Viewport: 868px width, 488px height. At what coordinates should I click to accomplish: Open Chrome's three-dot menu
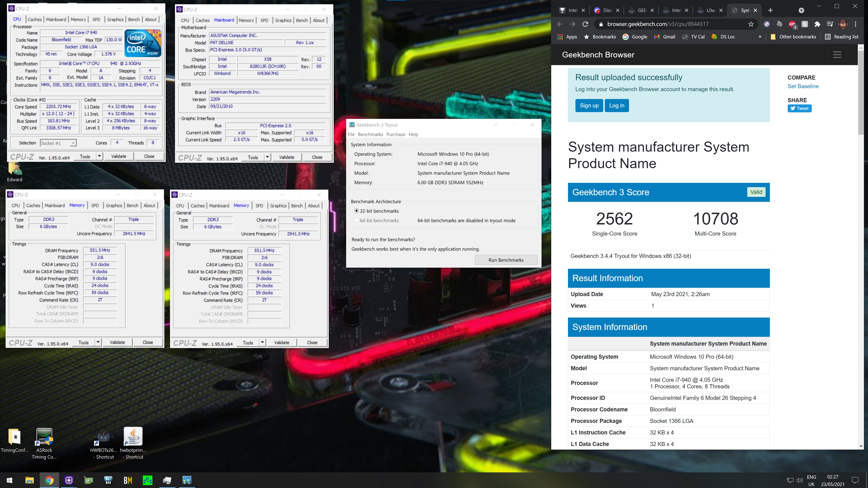tap(856, 24)
